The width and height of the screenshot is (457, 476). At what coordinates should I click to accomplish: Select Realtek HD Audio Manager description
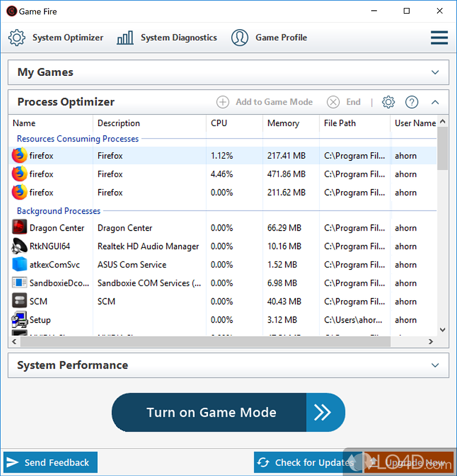pyautogui.click(x=148, y=246)
